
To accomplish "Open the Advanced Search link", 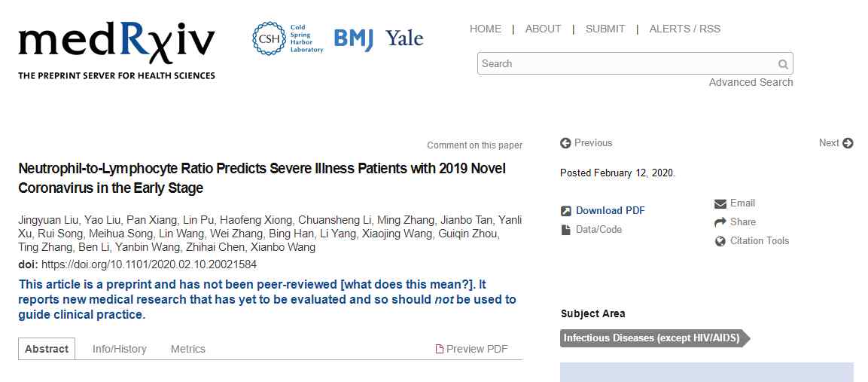I will (751, 82).
